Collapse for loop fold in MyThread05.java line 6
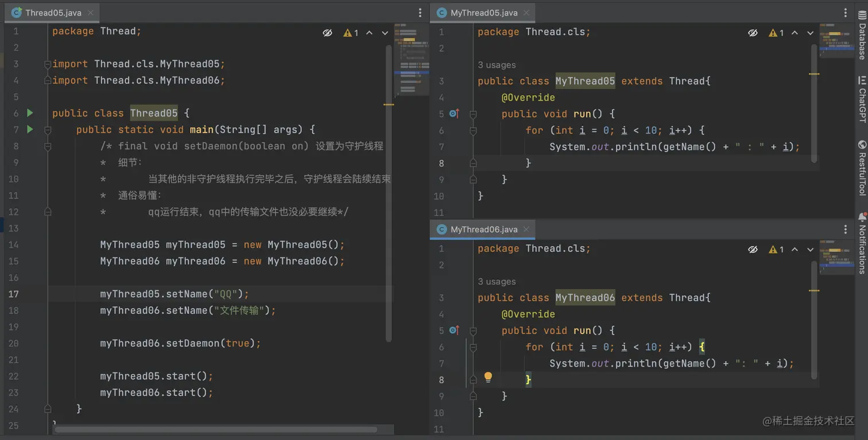The height and width of the screenshot is (440, 868). (x=473, y=130)
